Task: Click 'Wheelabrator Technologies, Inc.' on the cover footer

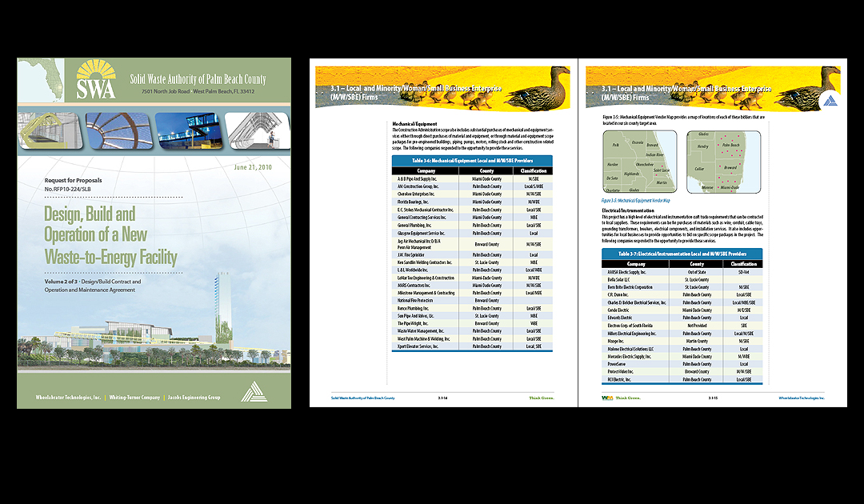Action: click(x=68, y=397)
